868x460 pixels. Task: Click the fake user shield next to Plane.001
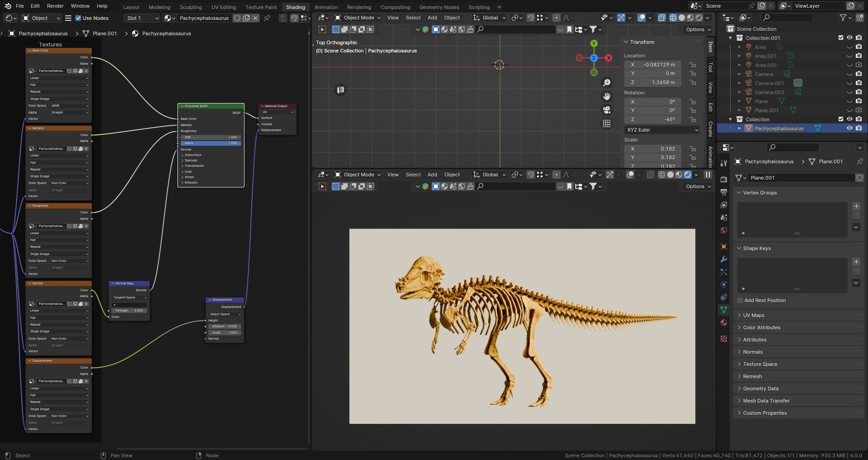click(x=859, y=178)
